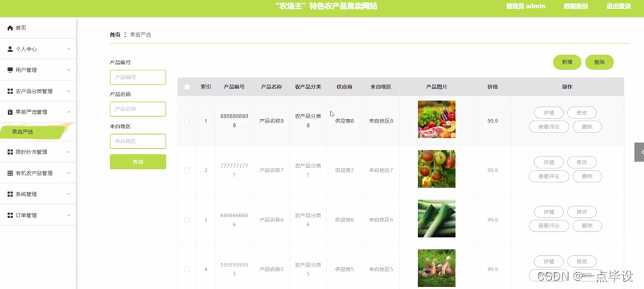Click the 价格 column header
Screen dimensions: 644x289
(493, 87)
